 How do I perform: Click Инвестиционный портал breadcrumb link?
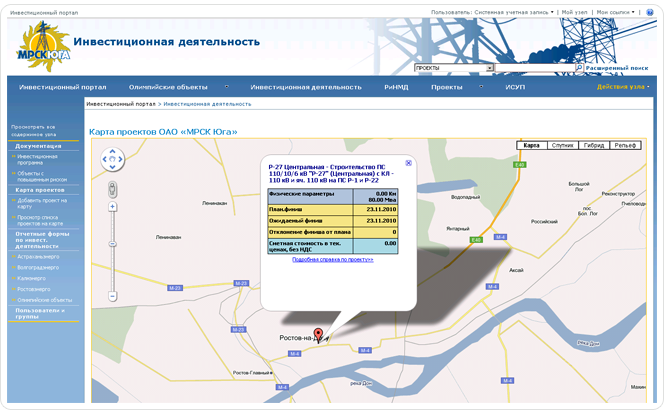click(121, 104)
